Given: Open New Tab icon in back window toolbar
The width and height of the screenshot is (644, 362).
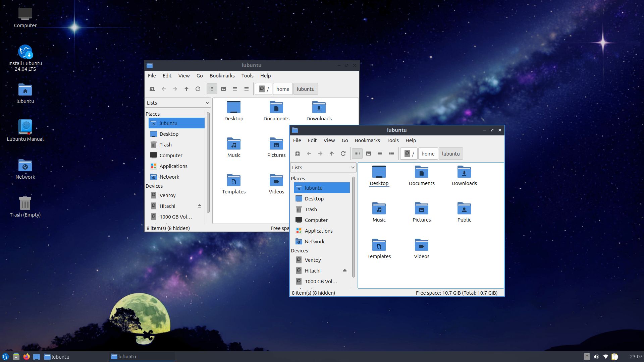Looking at the screenshot, I should click(x=152, y=89).
